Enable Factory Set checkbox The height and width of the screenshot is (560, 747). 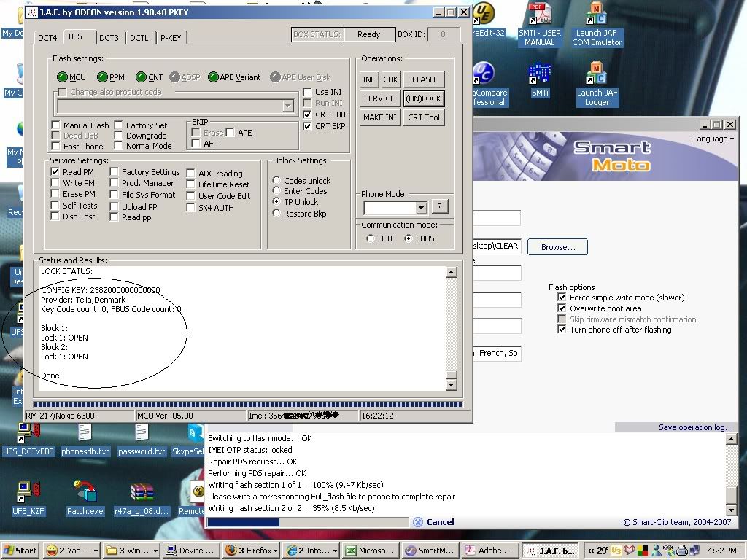(118, 125)
